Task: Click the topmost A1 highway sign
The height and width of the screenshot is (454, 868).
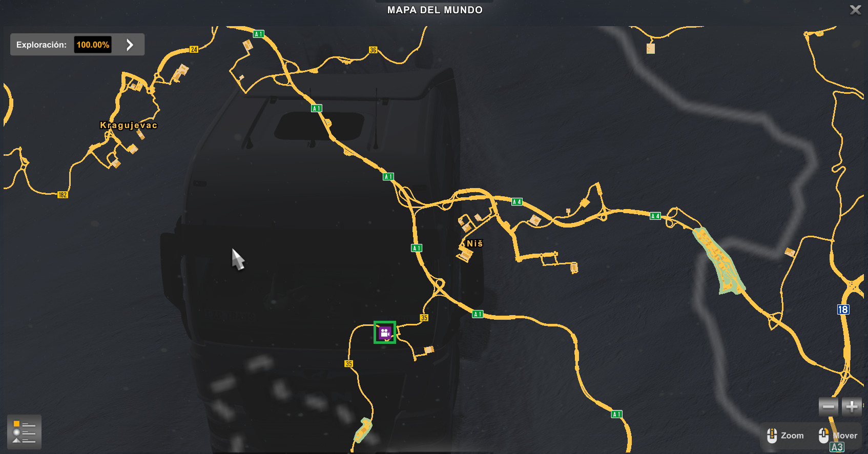Action: tap(259, 34)
